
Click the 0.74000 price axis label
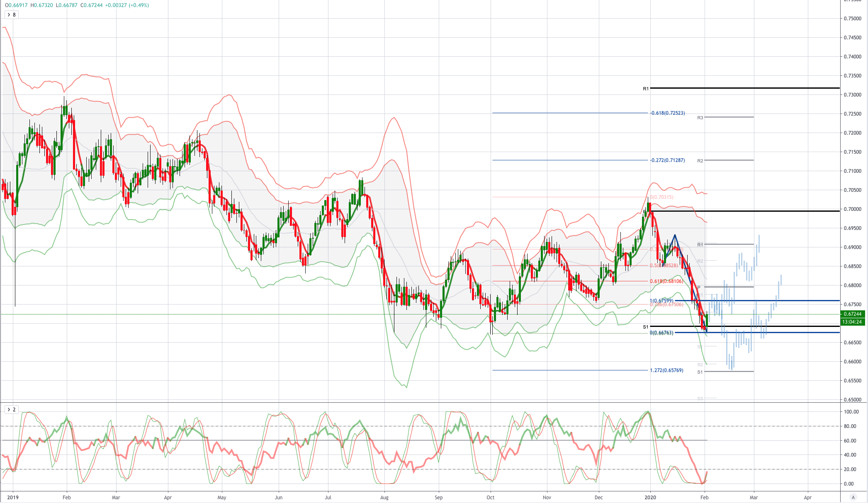(x=853, y=57)
